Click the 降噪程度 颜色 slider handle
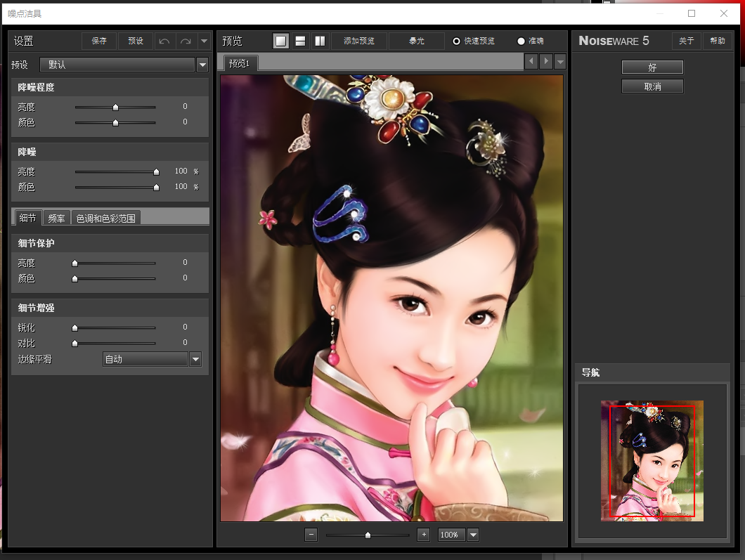 click(115, 123)
